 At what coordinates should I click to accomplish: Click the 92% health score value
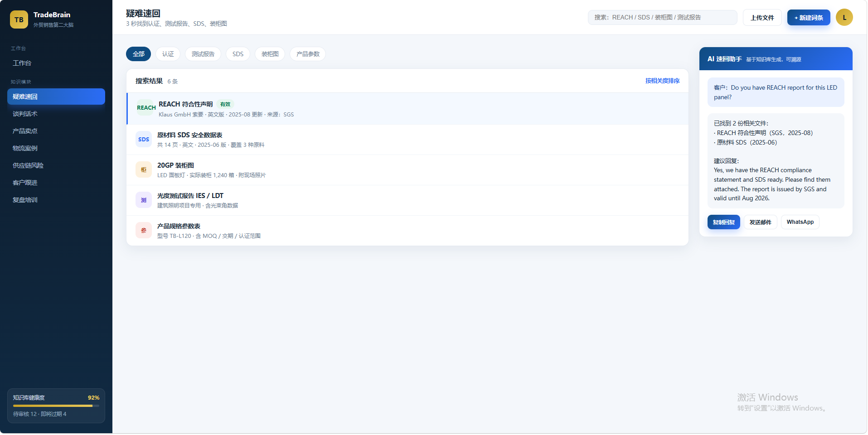coord(93,398)
